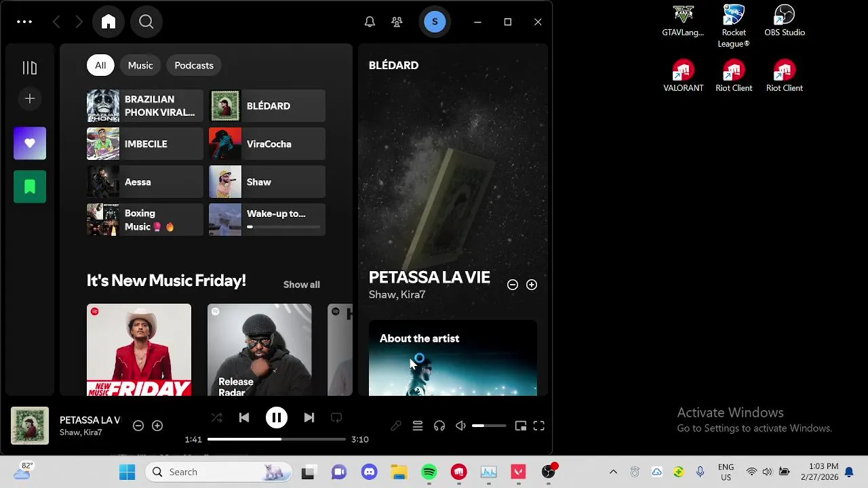Click PETASSA LA VIE title in side panel
This screenshot has height=488, width=868.
[x=429, y=277]
